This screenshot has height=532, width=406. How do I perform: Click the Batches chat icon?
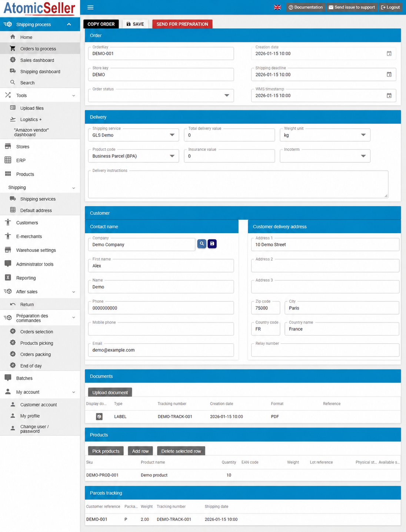tap(8, 378)
